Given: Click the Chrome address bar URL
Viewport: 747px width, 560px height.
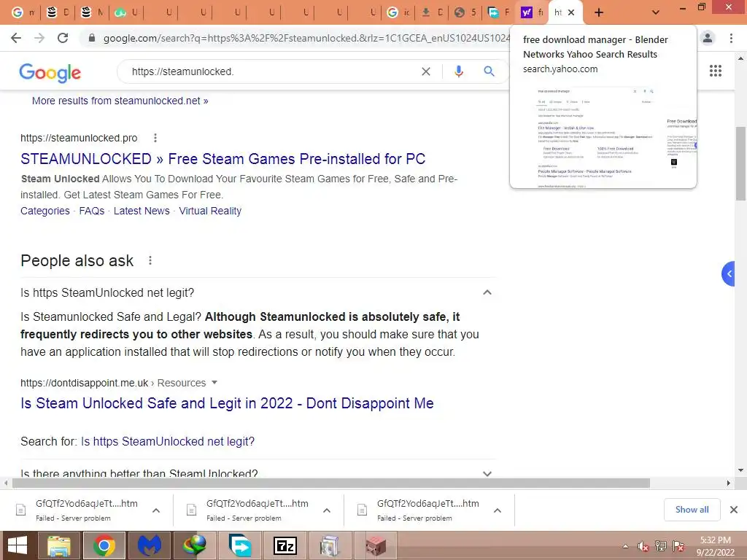Looking at the screenshot, I should point(306,38).
